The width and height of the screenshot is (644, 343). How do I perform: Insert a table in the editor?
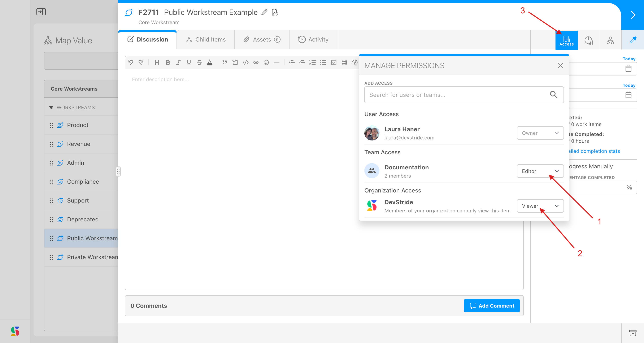344,62
